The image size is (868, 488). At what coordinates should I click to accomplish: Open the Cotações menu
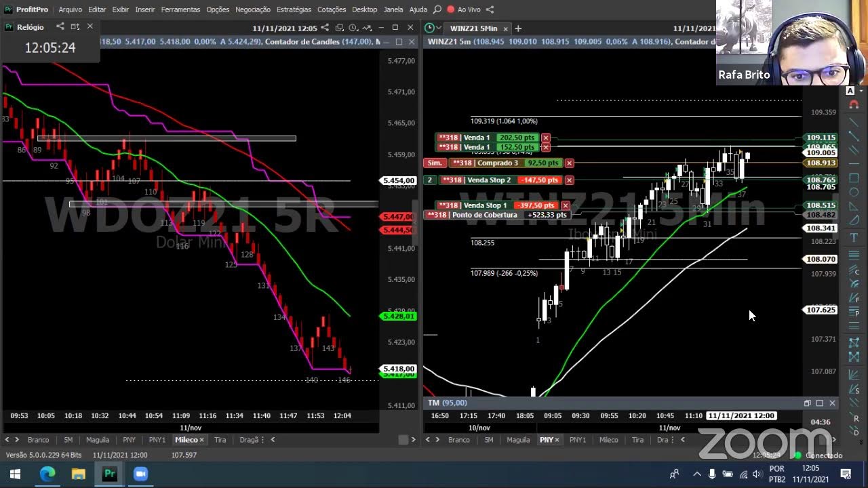[332, 9]
